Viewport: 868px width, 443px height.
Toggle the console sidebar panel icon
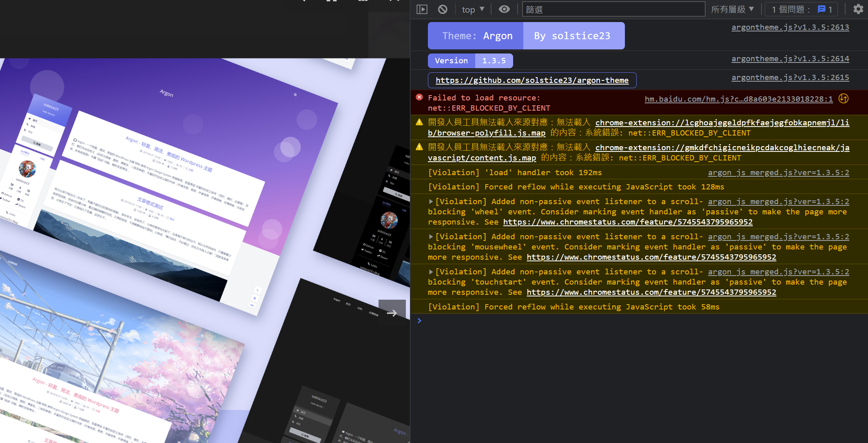(422, 9)
